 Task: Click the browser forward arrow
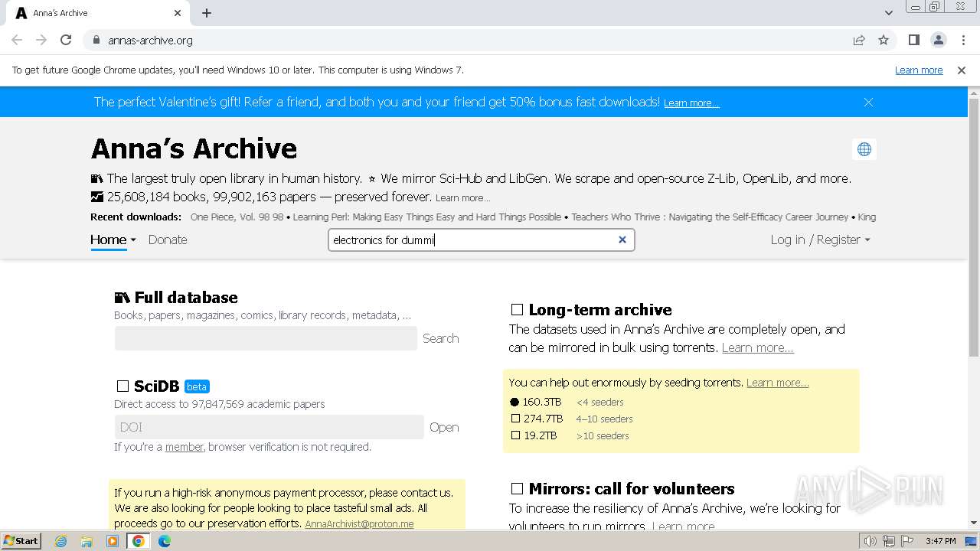(41, 40)
